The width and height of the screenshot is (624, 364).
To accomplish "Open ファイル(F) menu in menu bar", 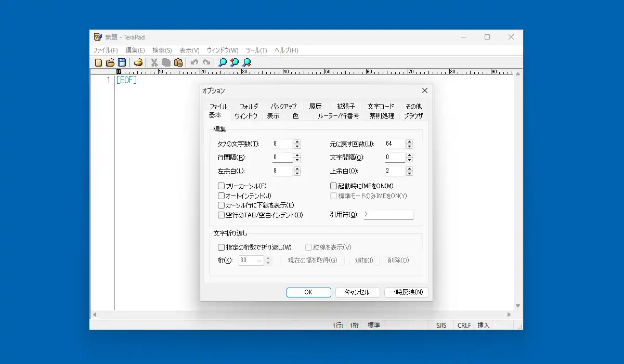I will click(106, 50).
